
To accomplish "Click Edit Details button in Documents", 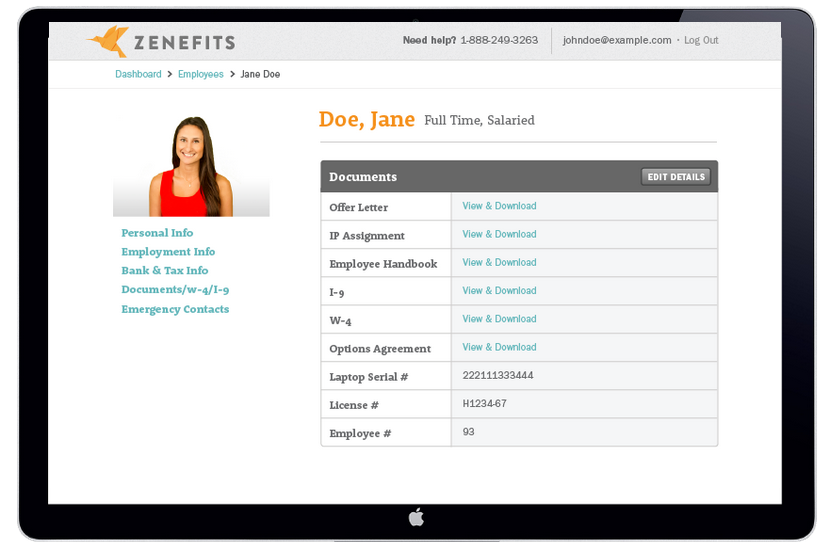I will click(676, 177).
